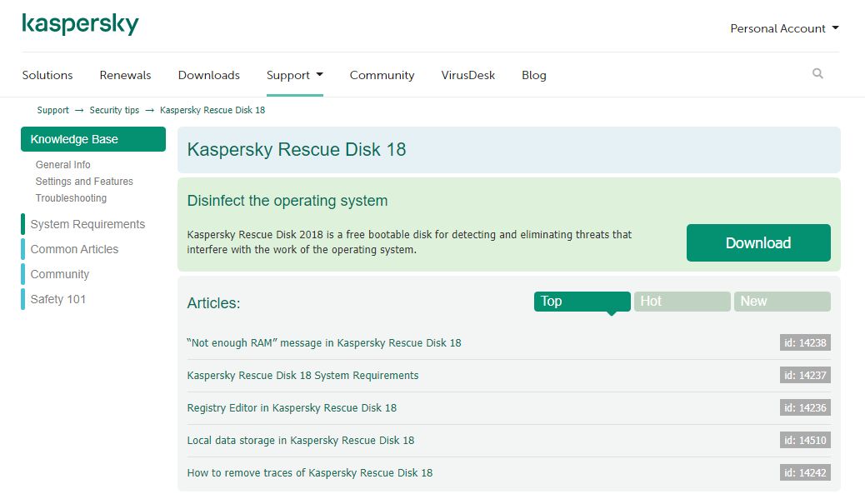Click the id: 14236 badge

click(x=805, y=407)
